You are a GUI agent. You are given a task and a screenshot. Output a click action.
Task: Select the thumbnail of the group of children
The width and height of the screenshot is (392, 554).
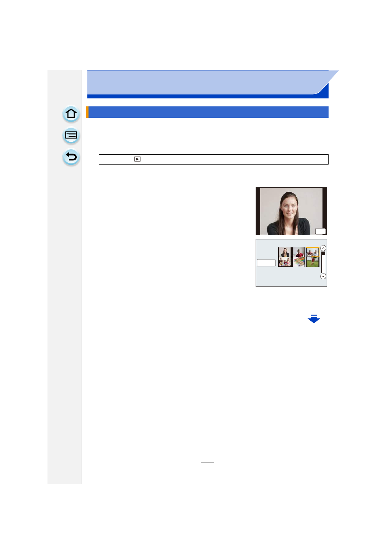285,262
